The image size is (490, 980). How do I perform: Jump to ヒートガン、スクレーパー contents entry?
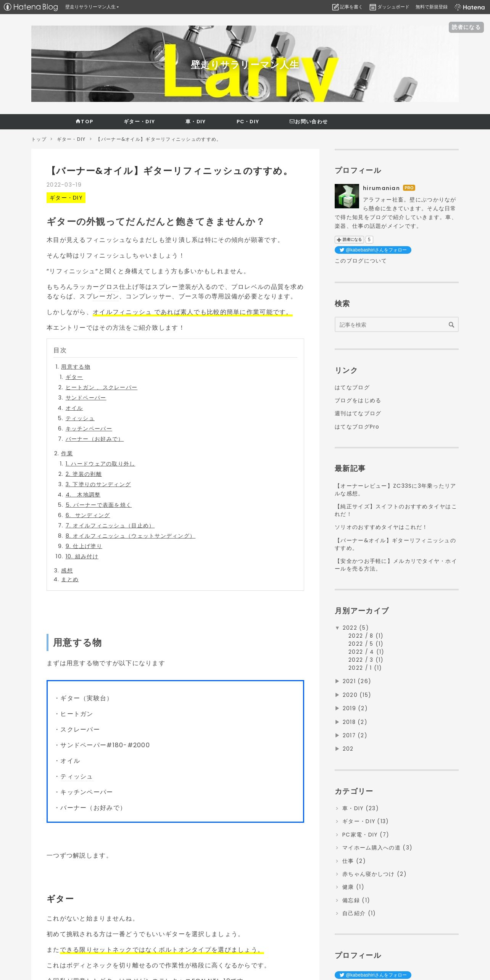point(101,387)
